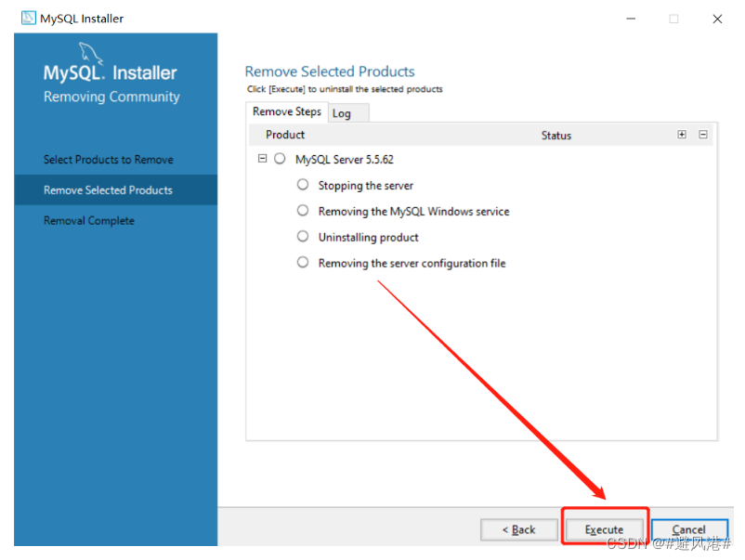Click the Remove Selected Products page heading
The height and width of the screenshot is (560, 745).
pyautogui.click(x=330, y=72)
